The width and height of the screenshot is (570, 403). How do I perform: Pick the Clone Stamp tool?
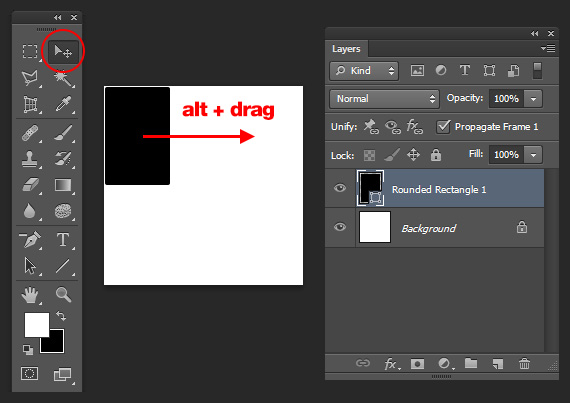[30, 159]
